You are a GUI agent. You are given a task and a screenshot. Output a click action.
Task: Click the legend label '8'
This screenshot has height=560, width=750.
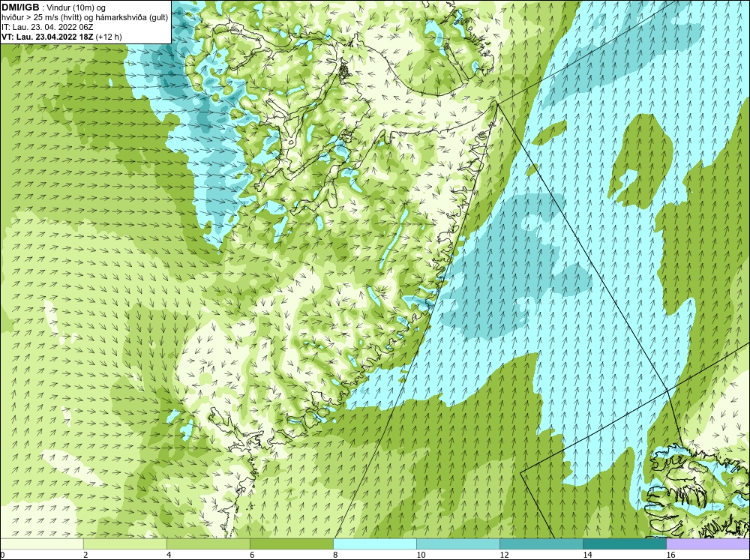point(335,555)
